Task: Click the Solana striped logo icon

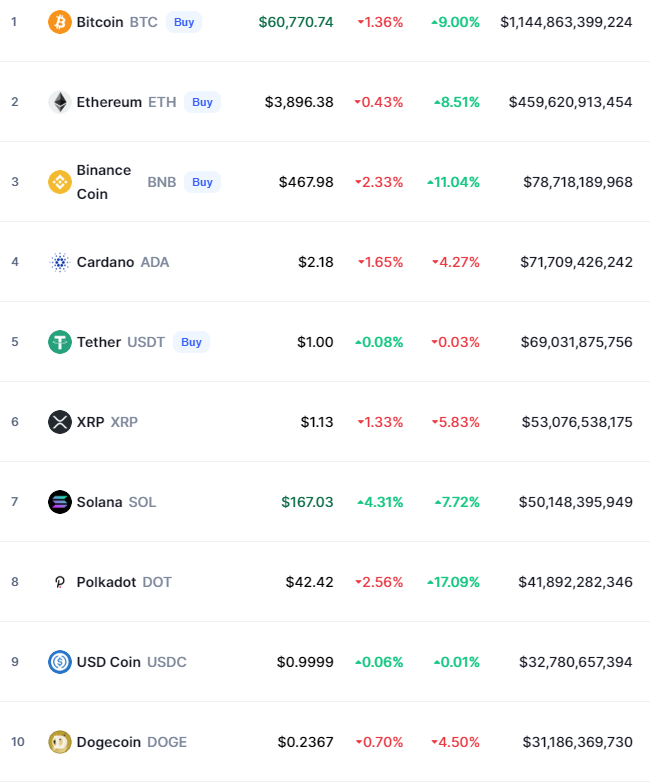Action: click(x=60, y=502)
